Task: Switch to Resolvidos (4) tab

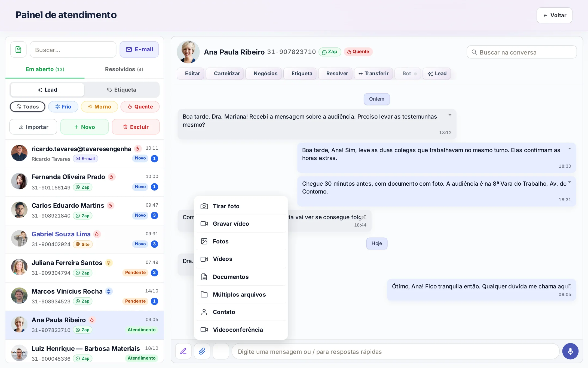Action: [x=124, y=69]
